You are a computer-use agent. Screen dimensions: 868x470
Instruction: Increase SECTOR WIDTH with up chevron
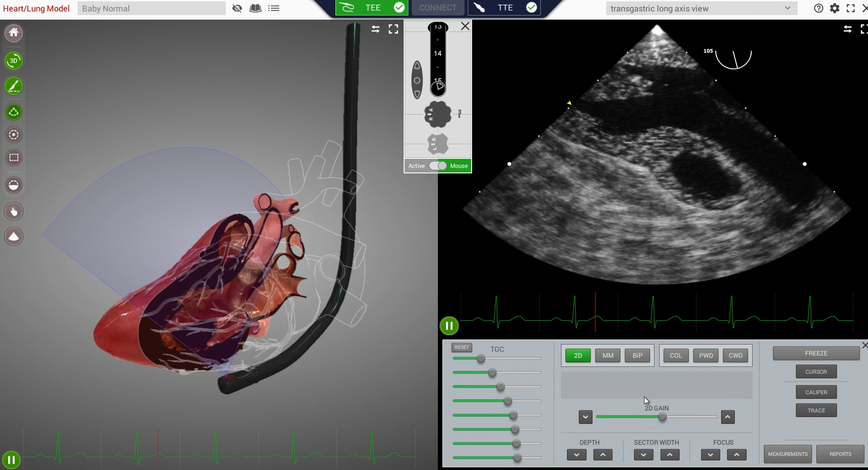click(670, 455)
